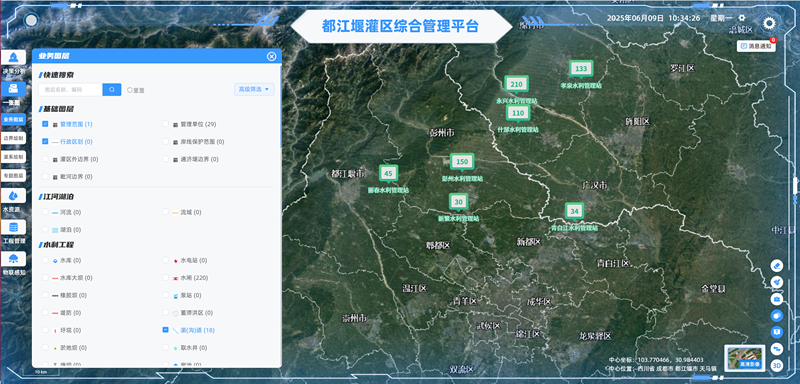800x384 pixels.
Task: Open the toolbox briefcase tool
Action: click(777, 299)
